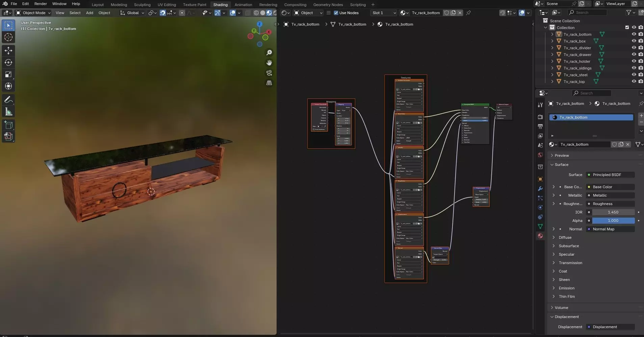
Task: Click the properties search field
Action: pos(592,93)
